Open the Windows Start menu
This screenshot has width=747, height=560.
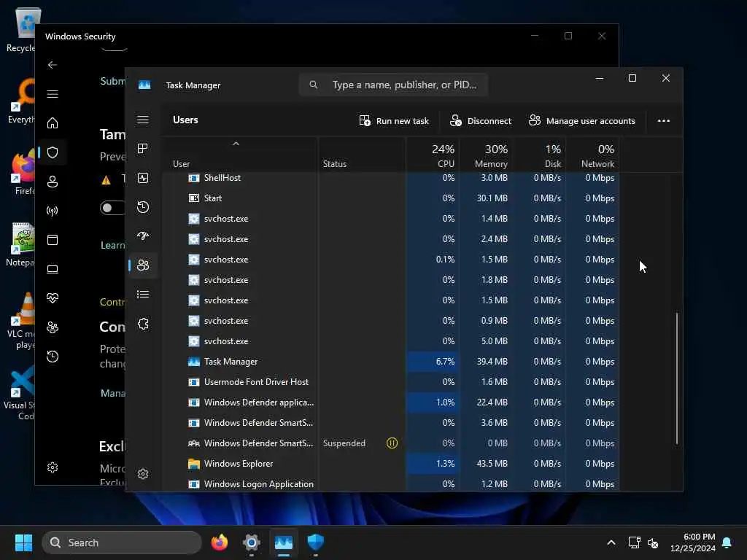tap(23, 542)
